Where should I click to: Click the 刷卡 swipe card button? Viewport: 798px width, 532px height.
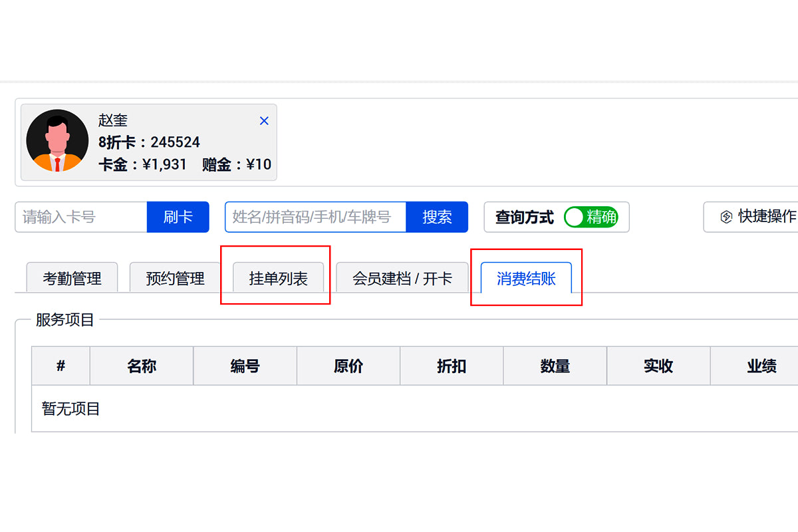(177, 217)
